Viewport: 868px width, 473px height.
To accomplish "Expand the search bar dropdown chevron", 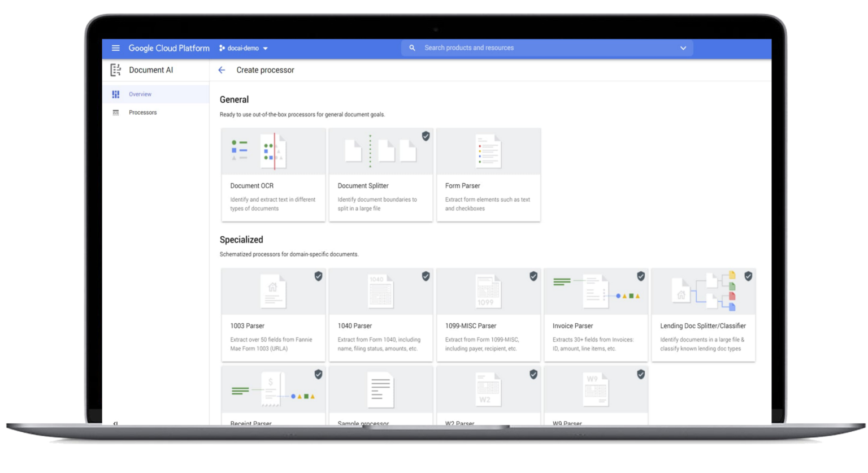I will 683,48.
